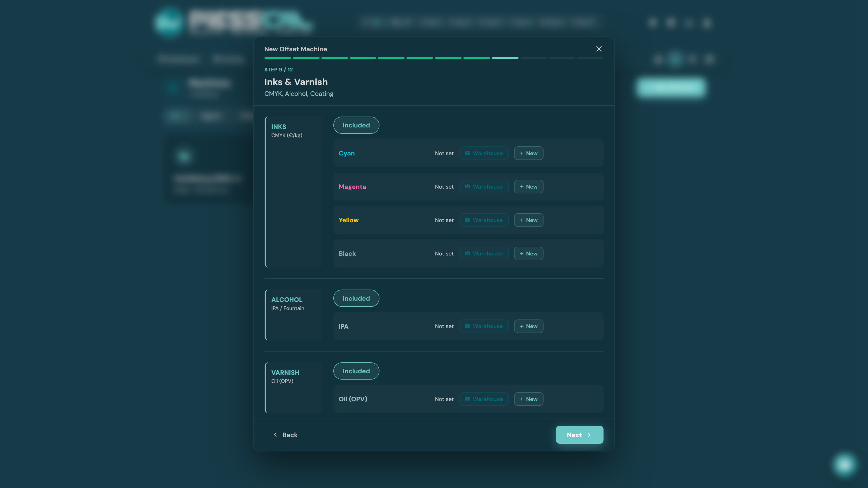Click the Black ink label
This screenshot has width=868, height=488.
pos(347,254)
